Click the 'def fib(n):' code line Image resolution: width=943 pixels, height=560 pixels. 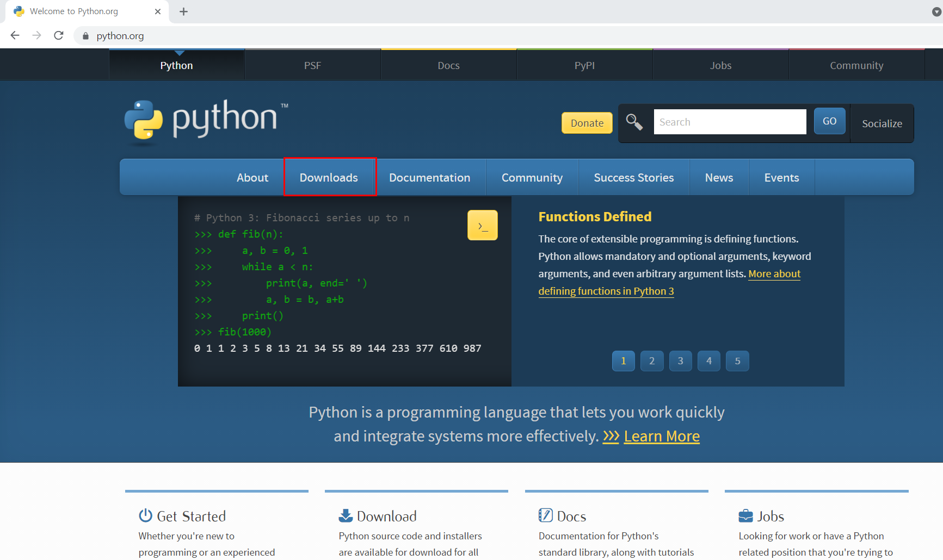pyautogui.click(x=239, y=234)
